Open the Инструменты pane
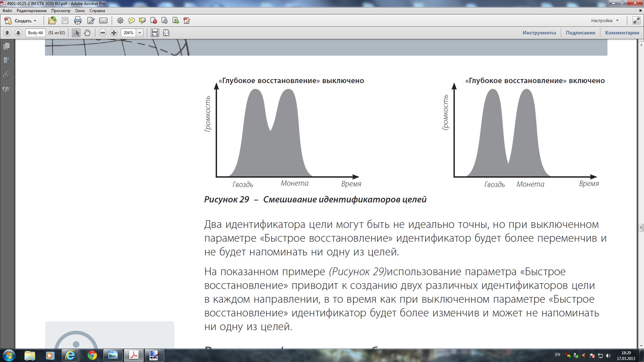This screenshot has width=644, height=362. (x=539, y=33)
